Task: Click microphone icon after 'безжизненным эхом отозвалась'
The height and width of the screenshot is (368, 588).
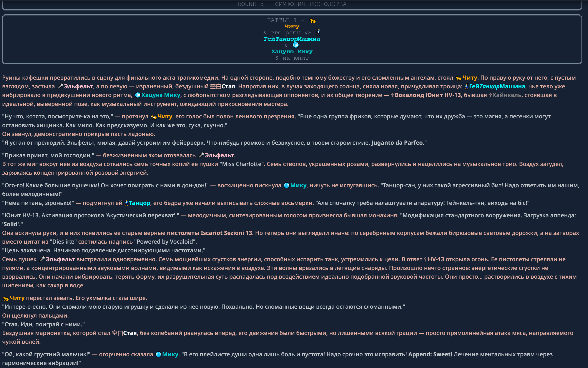Action: [201, 155]
